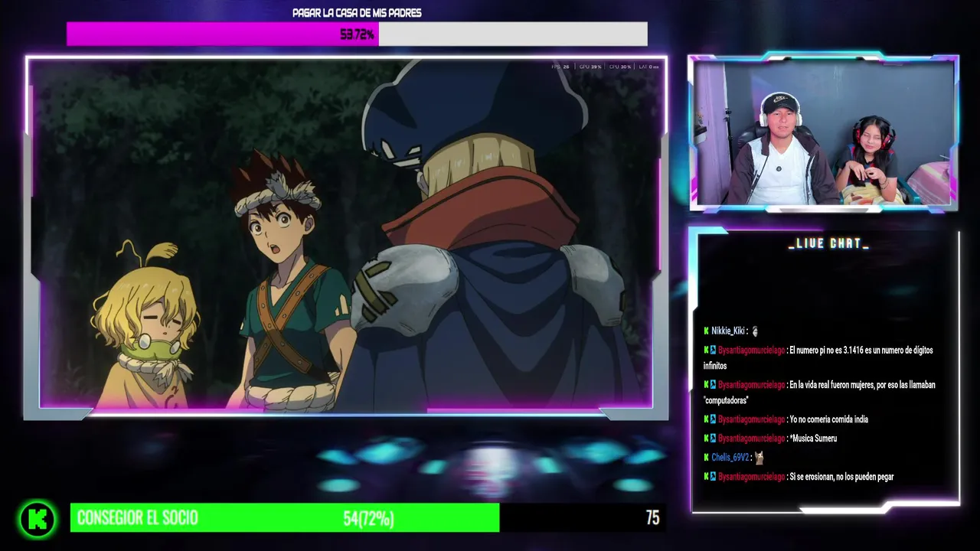
Task: Click the green Kick logo beside the goal bar
Action: point(37,519)
